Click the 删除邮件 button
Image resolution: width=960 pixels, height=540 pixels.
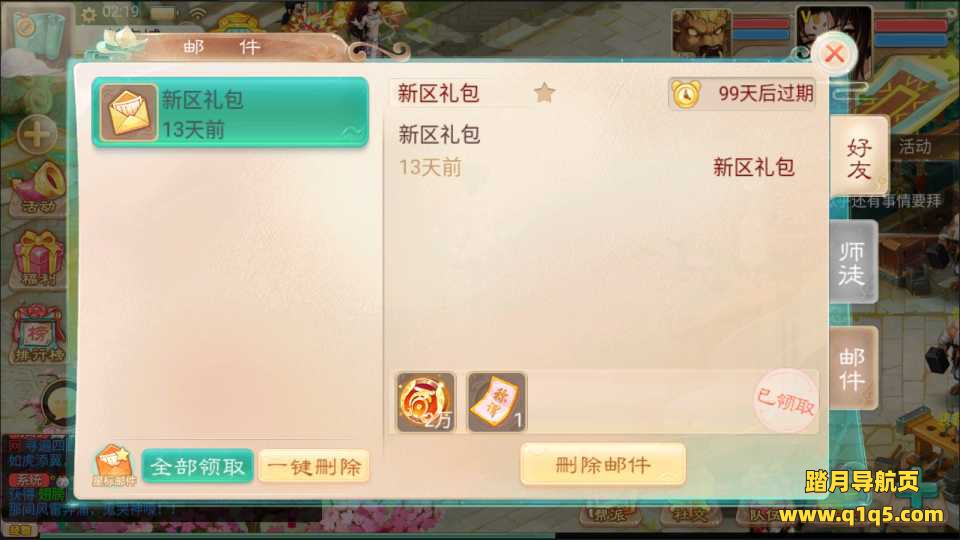[x=602, y=465]
